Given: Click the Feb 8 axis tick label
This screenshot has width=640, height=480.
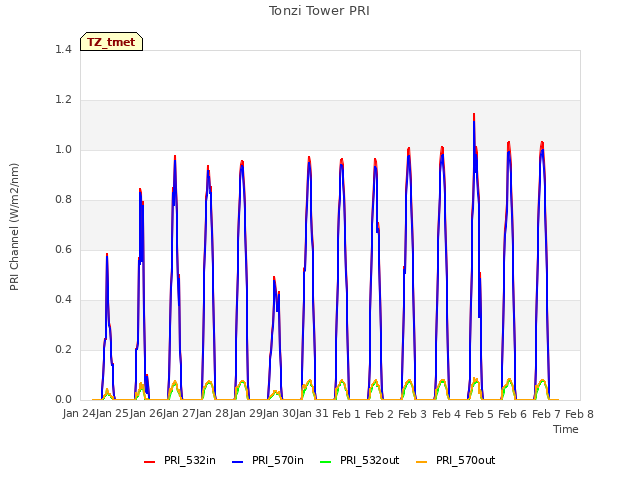Looking at the screenshot, I should coord(579,414).
